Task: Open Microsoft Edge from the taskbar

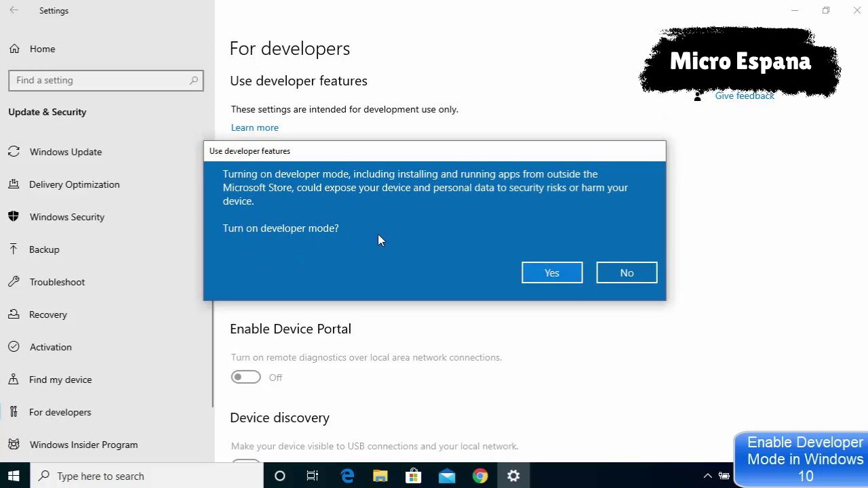Action: tap(347, 476)
